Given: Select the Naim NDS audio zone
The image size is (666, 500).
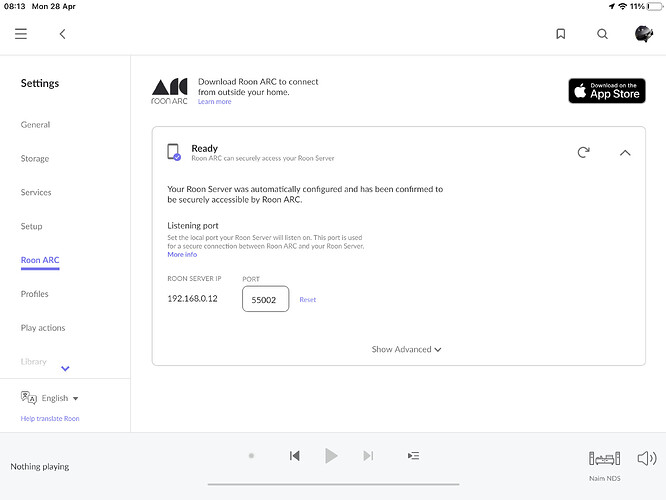Looking at the screenshot, I should tap(604, 466).
